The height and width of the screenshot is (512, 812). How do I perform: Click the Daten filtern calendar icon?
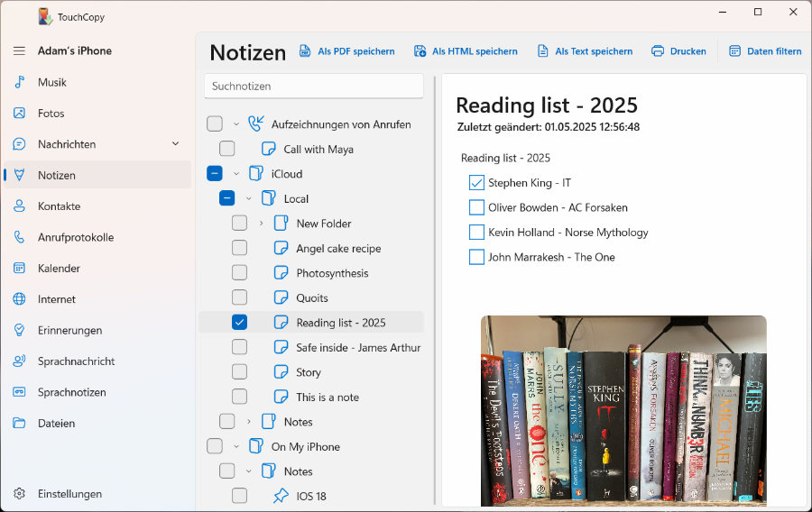coord(734,50)
